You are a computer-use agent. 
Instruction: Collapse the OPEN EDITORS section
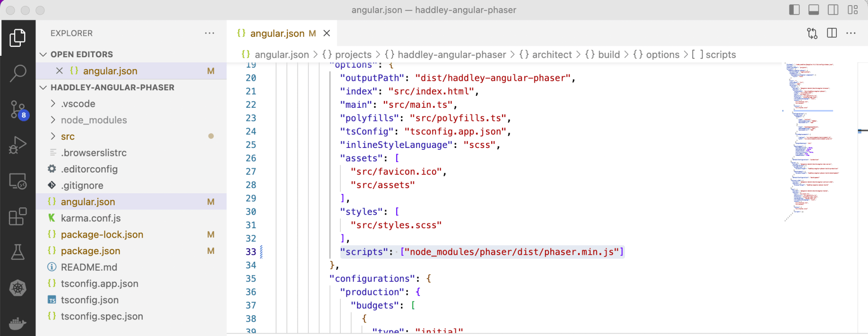(43, 54)
